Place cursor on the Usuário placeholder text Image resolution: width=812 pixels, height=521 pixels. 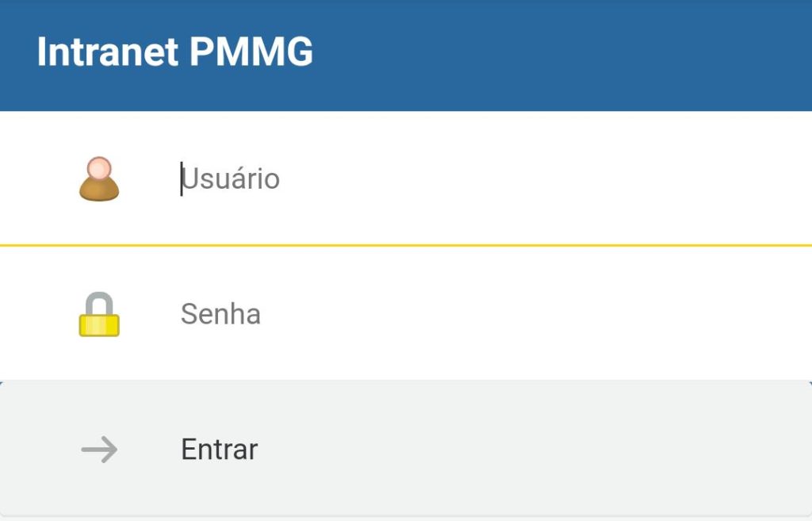(231, 179)
